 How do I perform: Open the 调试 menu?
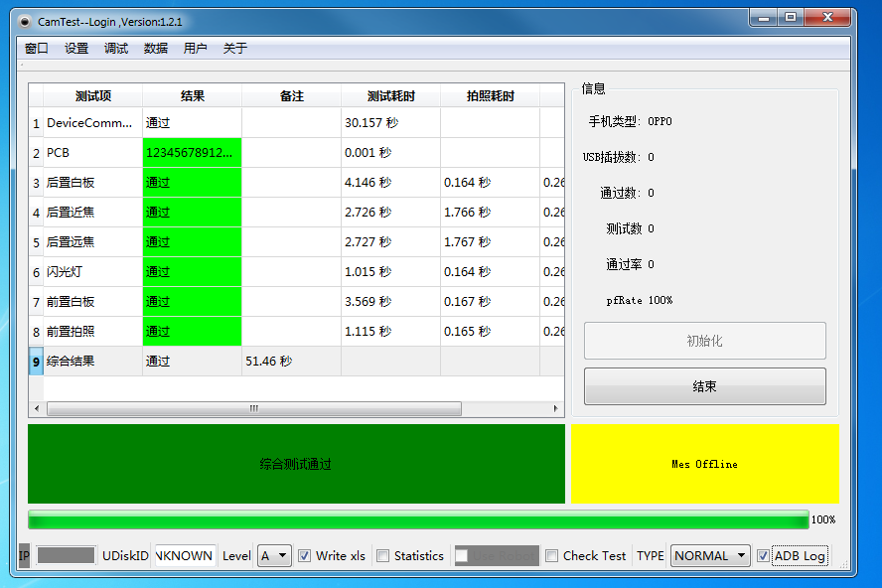[116, 48]
